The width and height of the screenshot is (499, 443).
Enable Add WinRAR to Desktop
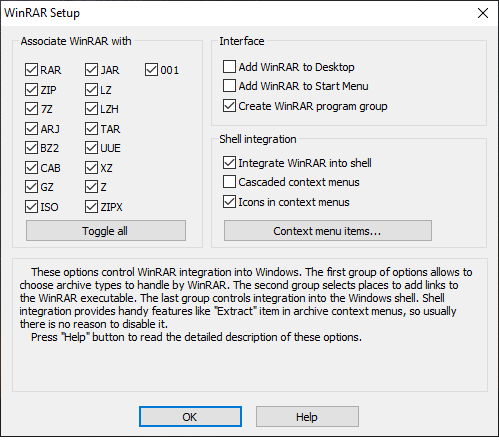click(x=229, y=67)
